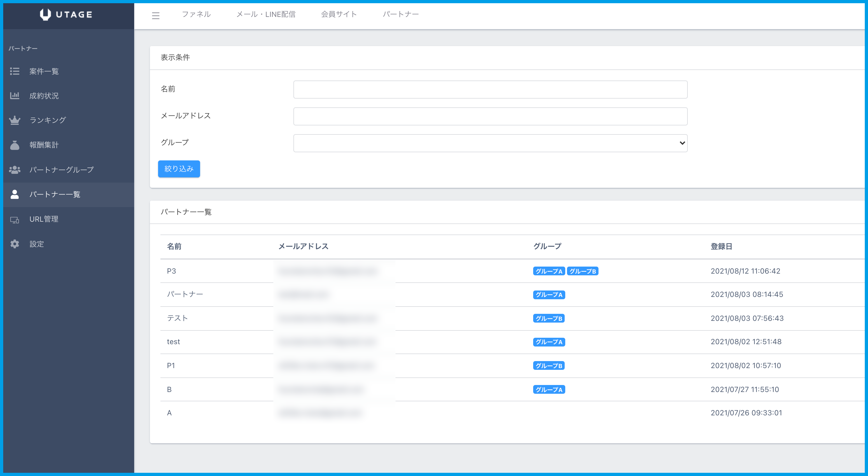This screenshot has height=476, width=868.
Task: Open the 報酬集計 money bag icon
Action: 15,145
